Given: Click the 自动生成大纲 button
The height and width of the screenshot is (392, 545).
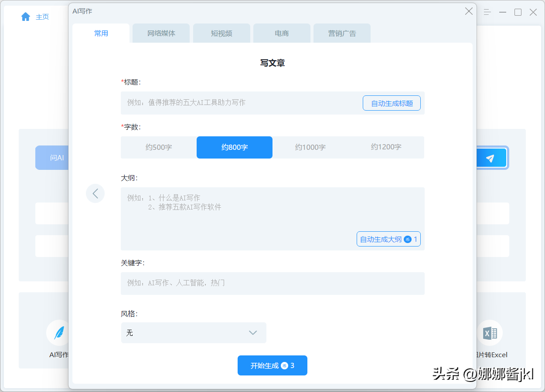Looking at the screenshot, I should click(x=388, y=239).
